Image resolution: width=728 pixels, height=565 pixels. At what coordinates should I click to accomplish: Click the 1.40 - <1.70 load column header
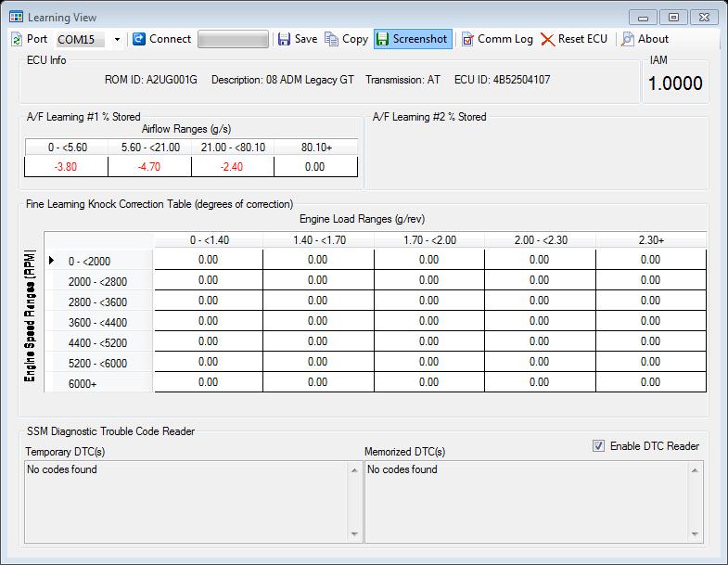point(318,240)
